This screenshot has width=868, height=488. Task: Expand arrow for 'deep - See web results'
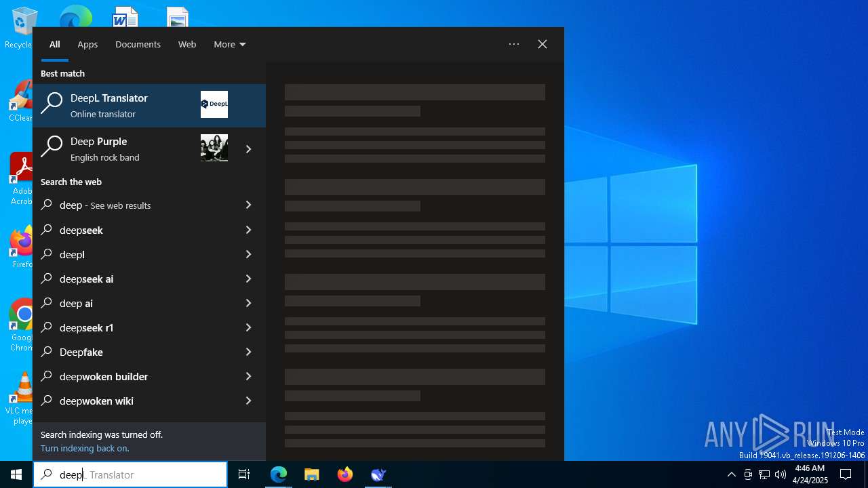tap(248, 205)
